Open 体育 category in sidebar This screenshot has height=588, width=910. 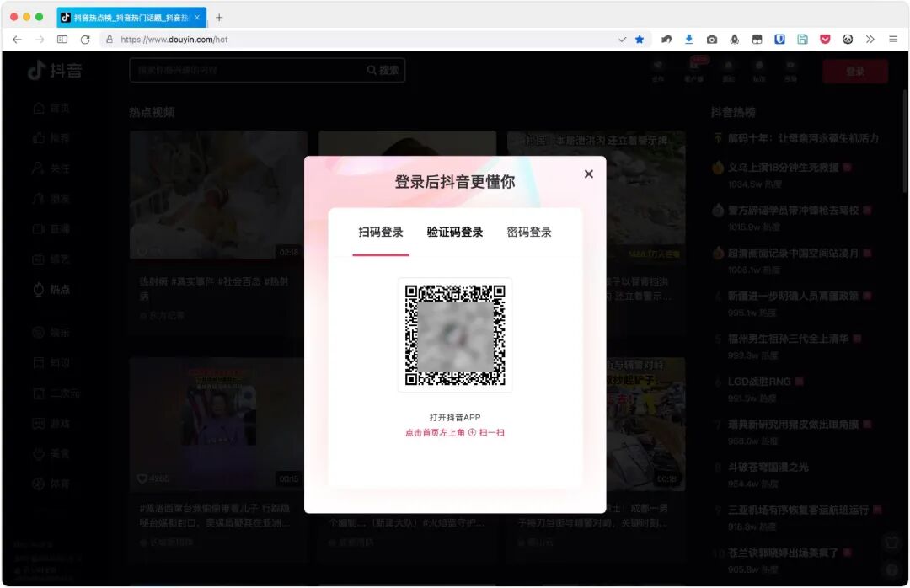click(x=51, y=484)
